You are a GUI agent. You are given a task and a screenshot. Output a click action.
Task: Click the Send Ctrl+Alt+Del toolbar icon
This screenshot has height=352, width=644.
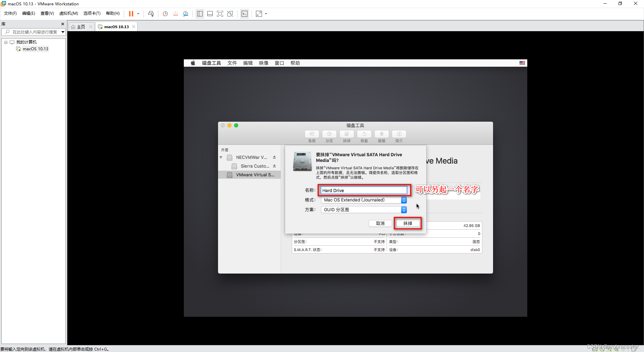(x=151, y=14)
